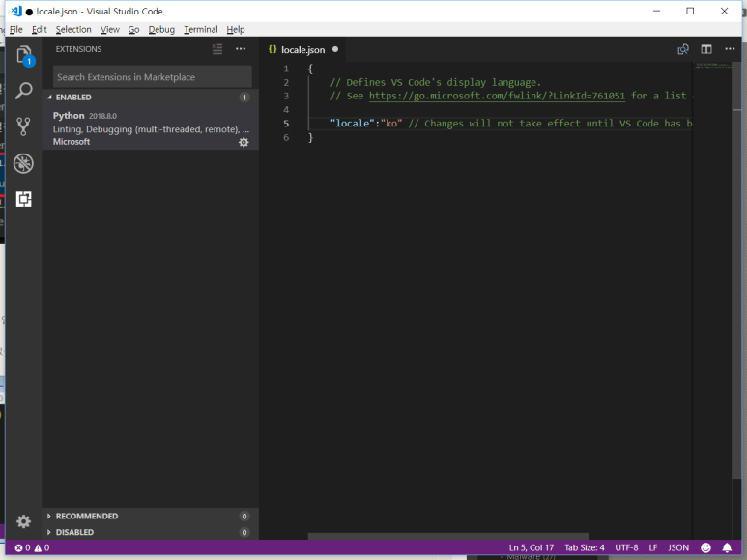The image size is (747, 560).
Task: Click the JSON file icon on the tab
Action: (x=273, y=49)
